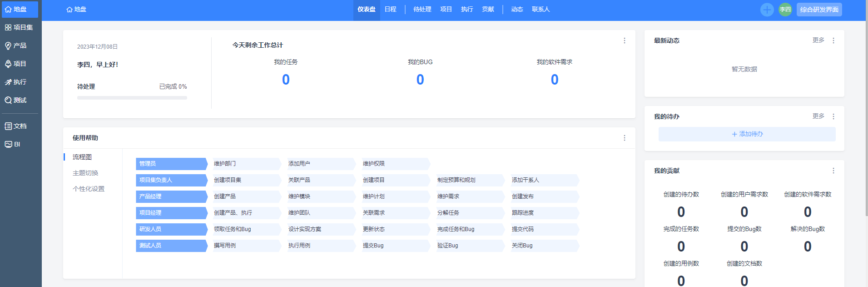
Task: Click the 维护团队 flowchart step
Action: point(321,213)
